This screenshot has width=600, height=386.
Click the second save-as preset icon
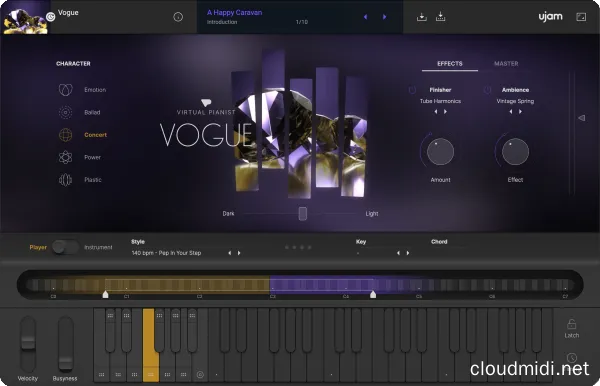tap(440, 17)
